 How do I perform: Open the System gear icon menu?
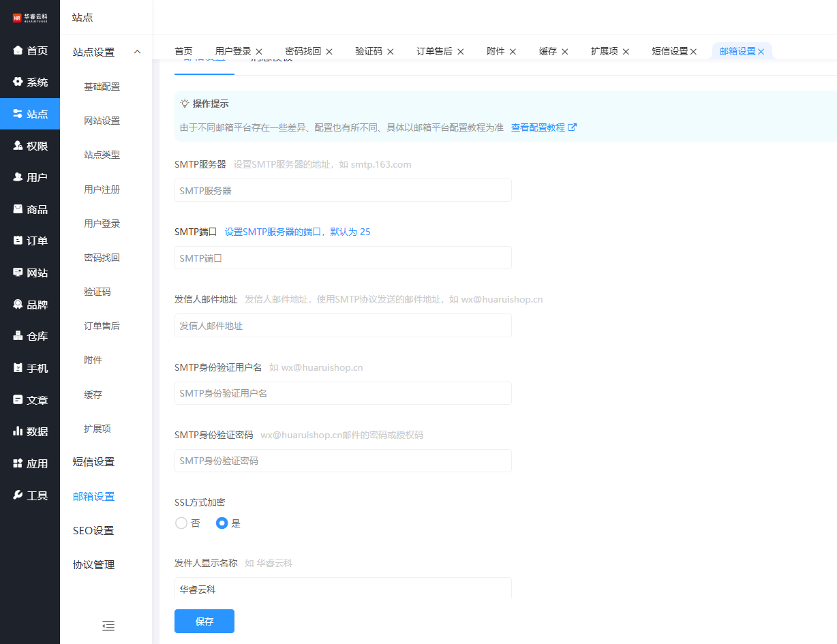point(18,82)
